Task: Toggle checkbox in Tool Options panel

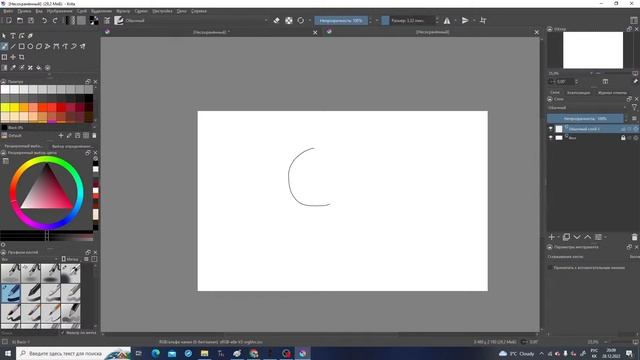Action: (551, 268)
